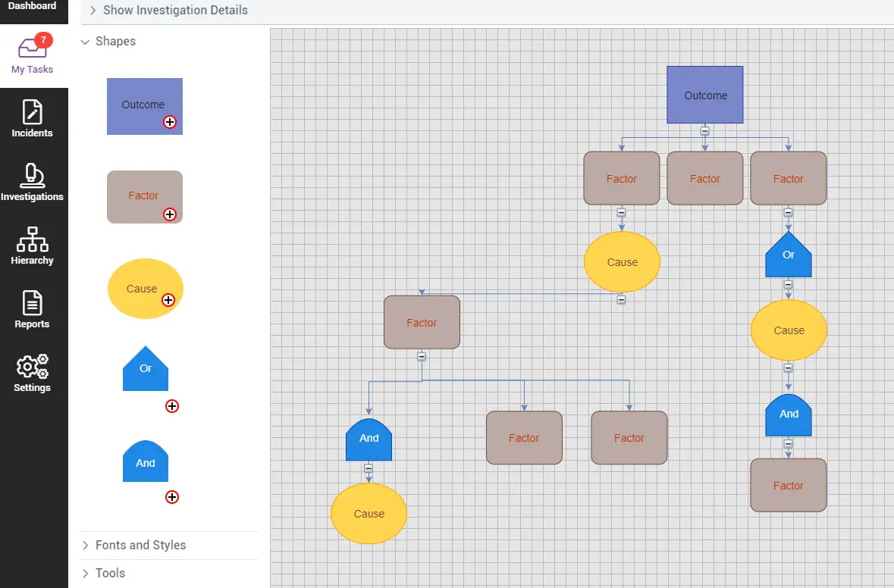Collapse branch below Cause under top-left Factor
This screenshot has height=588, width=894.
[x=622, y=300]
